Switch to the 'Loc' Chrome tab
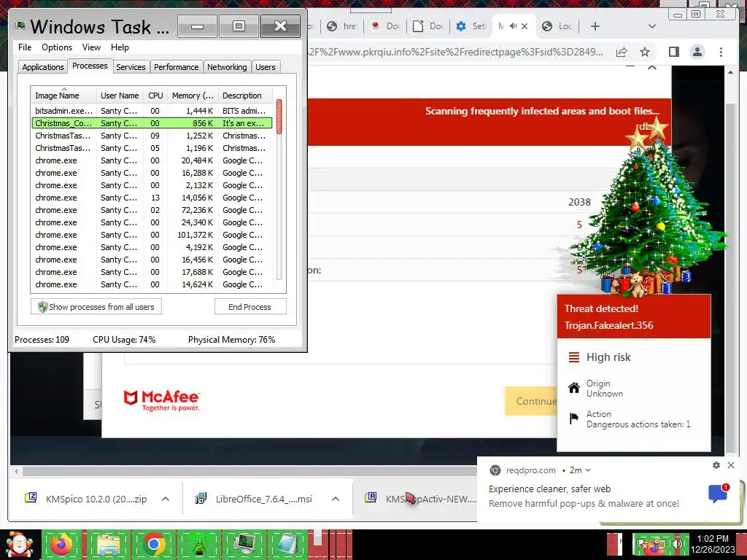The image size is (747, 560). click(x=557, y=26)
